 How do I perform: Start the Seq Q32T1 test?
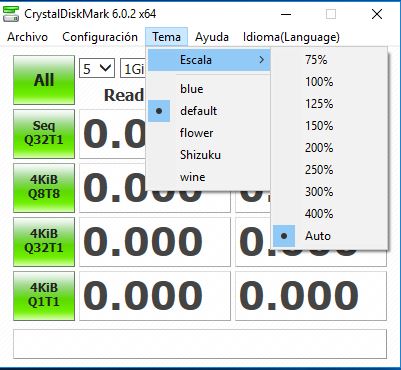(44, 134)
